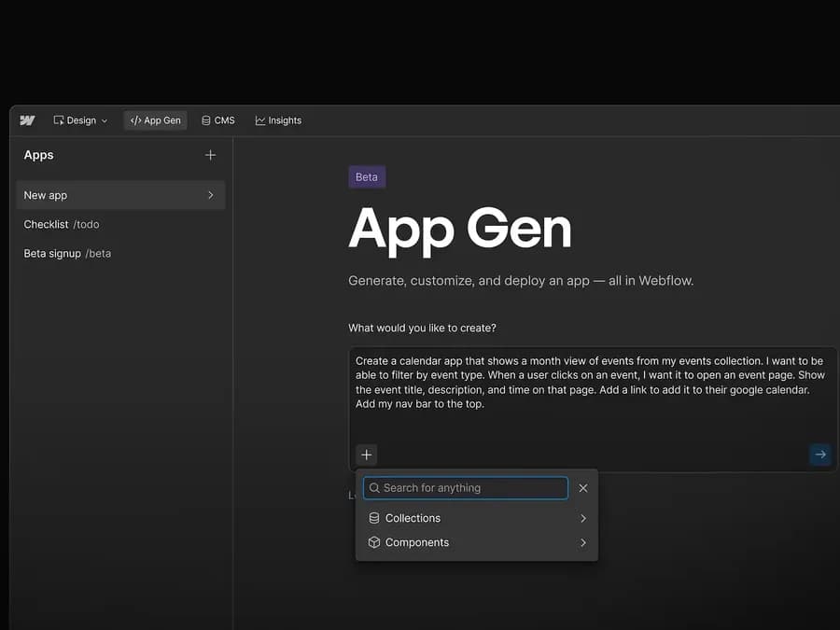This screenshot has height=630, width=840.
Task: Switch to the App Gen tab
Action: click(x=155, y=120)
